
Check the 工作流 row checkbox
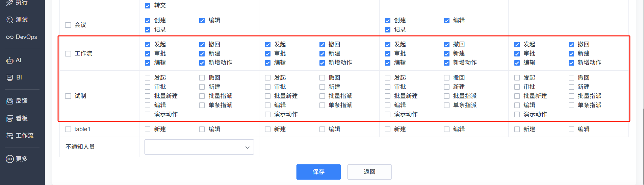coord(68,54)
